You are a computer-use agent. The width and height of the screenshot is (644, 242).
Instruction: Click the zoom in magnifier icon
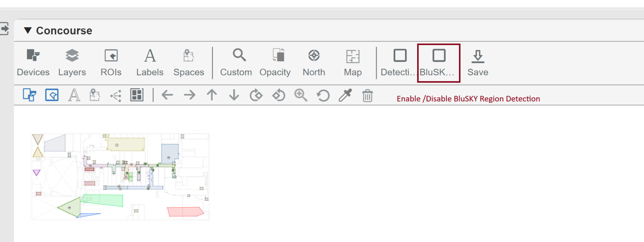point(301,95)
